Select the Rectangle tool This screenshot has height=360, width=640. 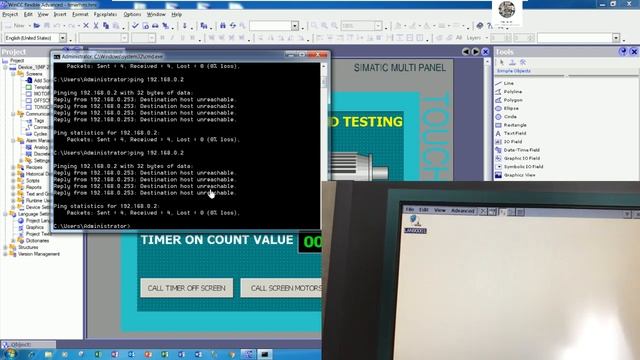tap(515, 125)
